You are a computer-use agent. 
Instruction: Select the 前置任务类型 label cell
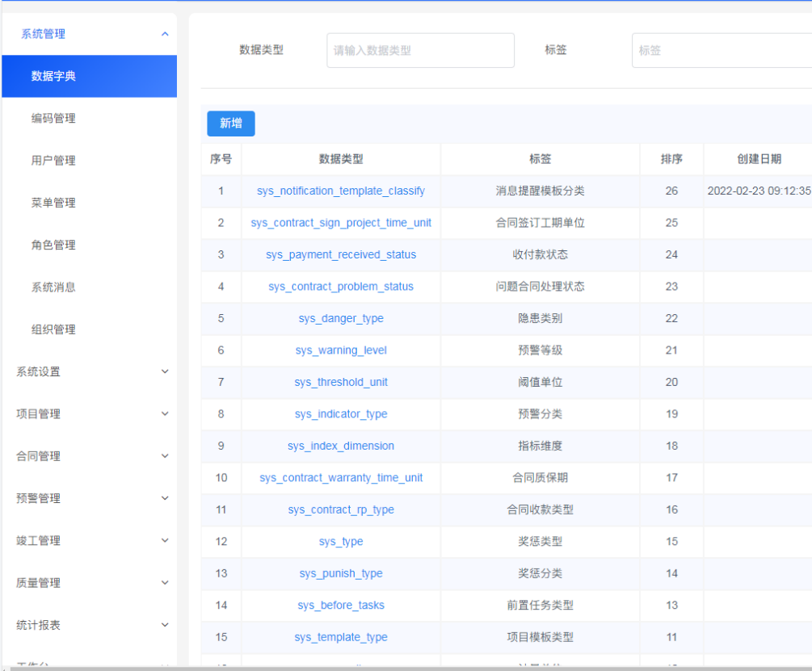[541, 606]
